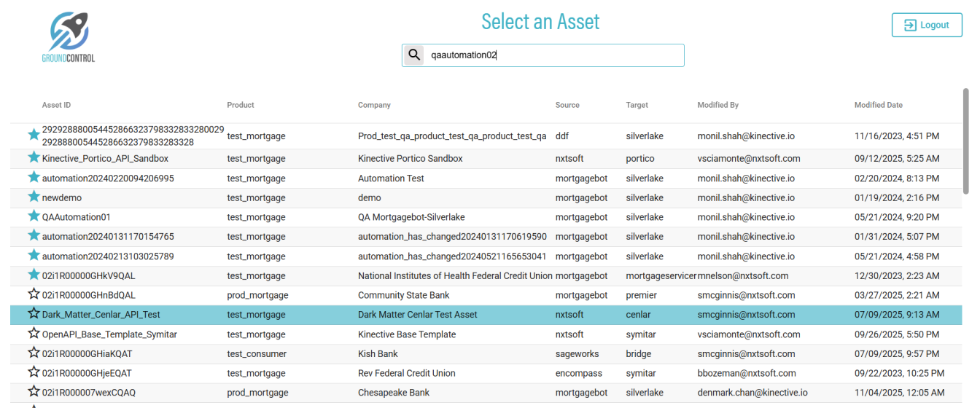Favorite the OpenAPI_Base_Template_Symitar asset
This screenshot has width=980, height=408.
pos(34,334)
